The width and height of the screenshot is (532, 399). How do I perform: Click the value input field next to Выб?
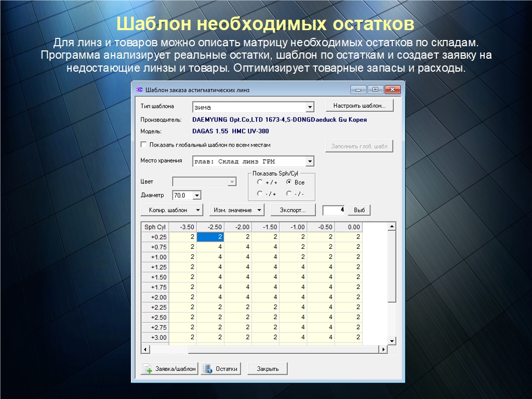pyautogui.click(x=334, y=210)
